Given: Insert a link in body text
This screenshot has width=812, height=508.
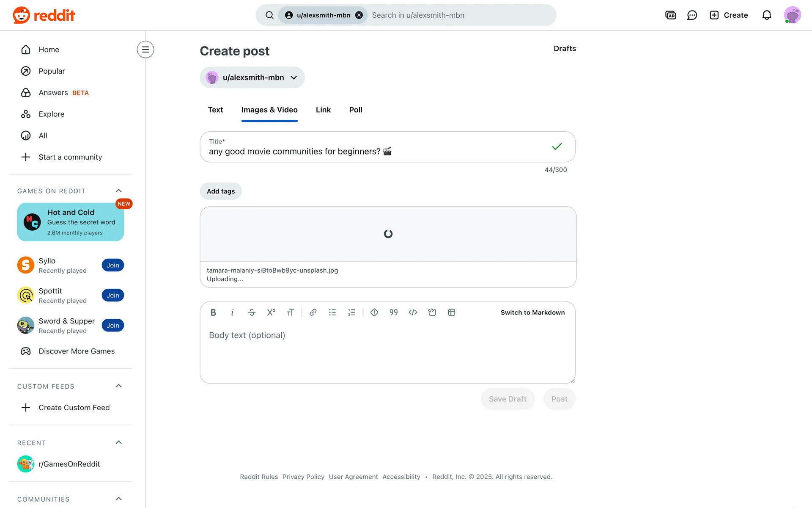Looking at the screenshot, I should pos(313,312).
